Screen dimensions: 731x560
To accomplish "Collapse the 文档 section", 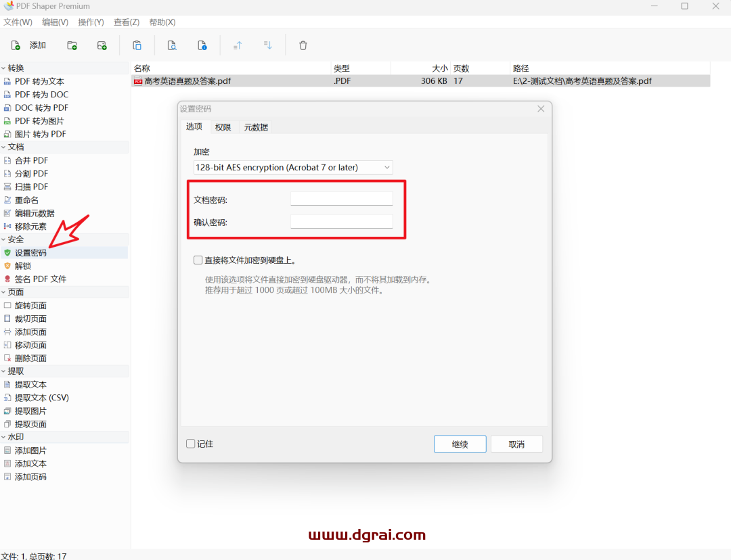I will pyautogui.click(x=4, y=147).
